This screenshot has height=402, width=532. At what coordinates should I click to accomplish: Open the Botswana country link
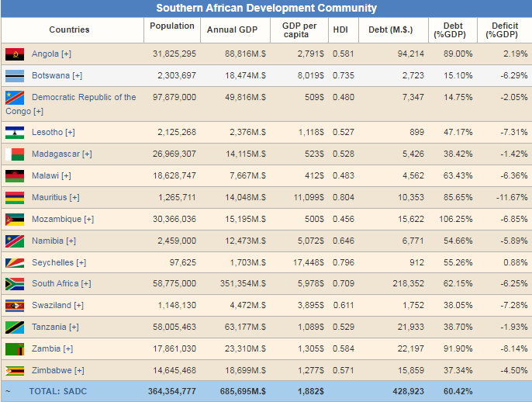(50, 75)
